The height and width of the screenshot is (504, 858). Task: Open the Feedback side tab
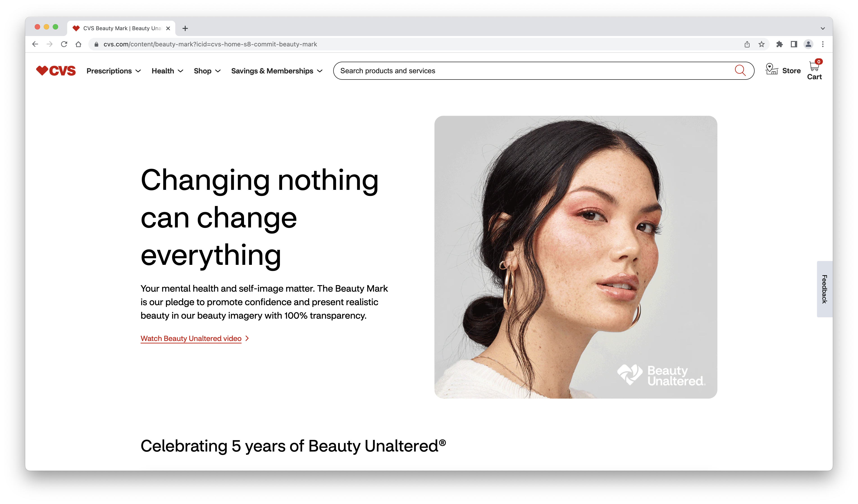click(x=824, y=289)
